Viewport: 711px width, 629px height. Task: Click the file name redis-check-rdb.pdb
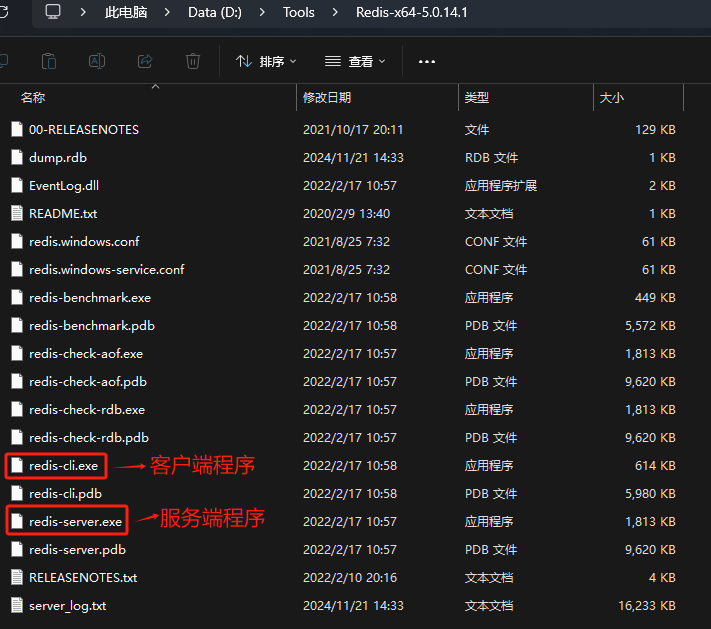[89, 438]
